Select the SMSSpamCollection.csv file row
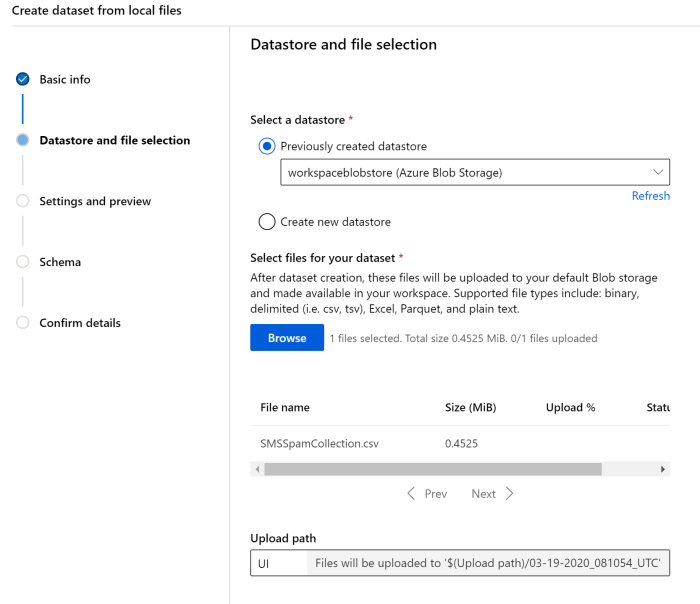 [319, 443]
